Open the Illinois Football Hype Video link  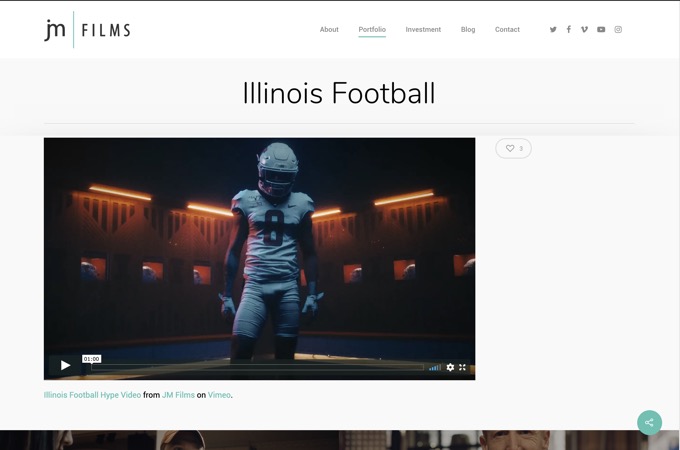[92, 395]
